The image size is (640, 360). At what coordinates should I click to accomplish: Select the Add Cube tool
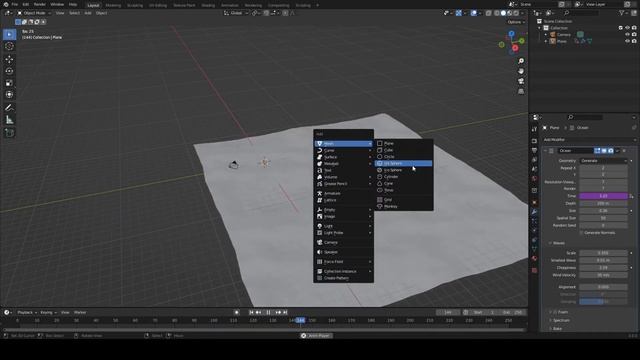point(9,133)
